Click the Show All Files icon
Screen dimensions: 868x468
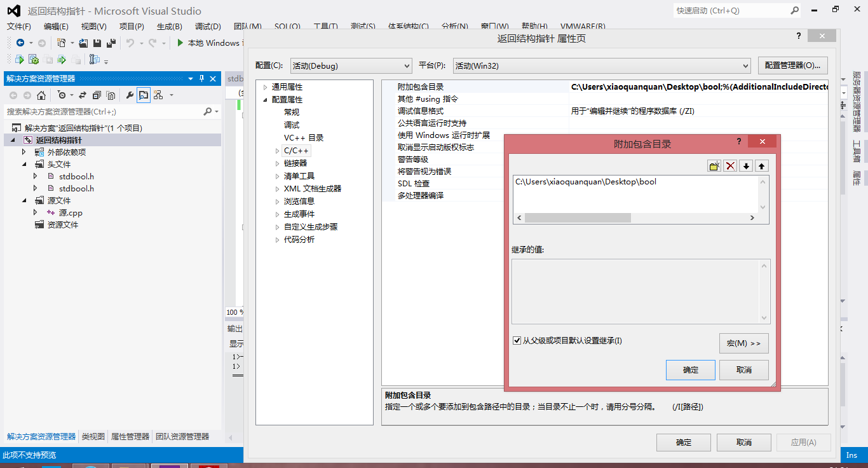[x=111, y=95]
